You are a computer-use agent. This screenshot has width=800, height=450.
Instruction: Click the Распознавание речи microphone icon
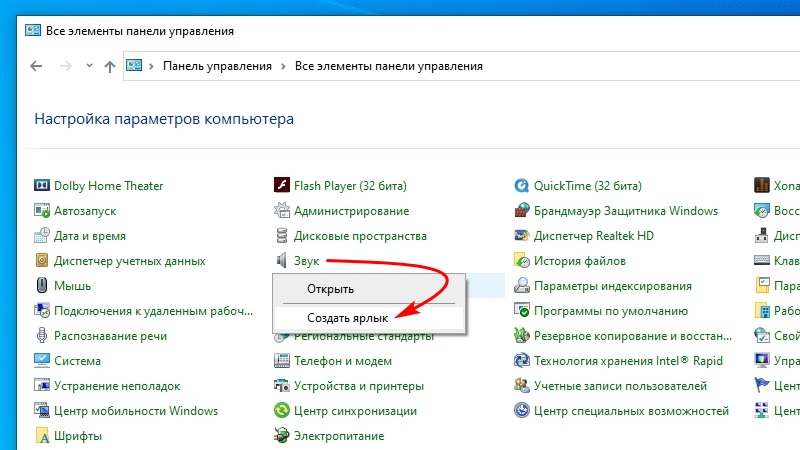pyautogui.click(x=42, y=335)
